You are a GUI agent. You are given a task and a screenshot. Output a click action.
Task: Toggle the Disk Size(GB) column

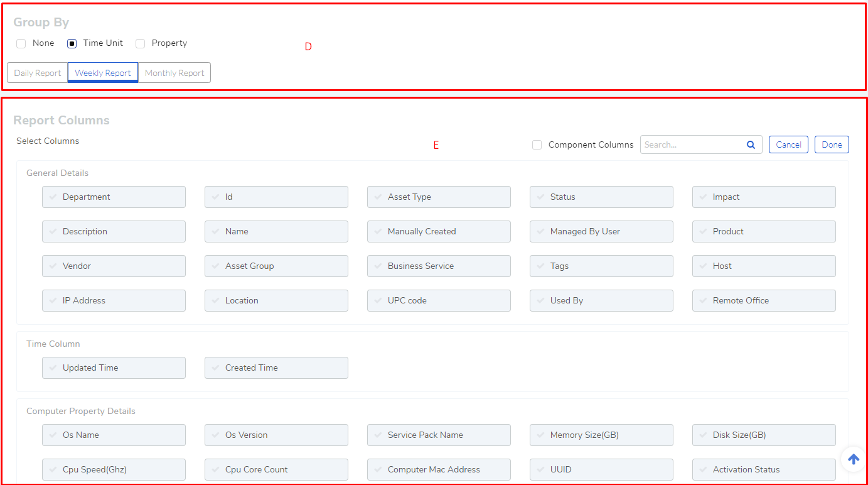764,435
